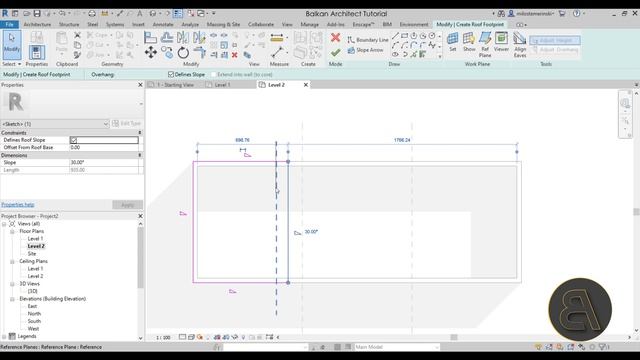
Task: Select the Align Eaves tool
Action: click(x=520, y=44)
